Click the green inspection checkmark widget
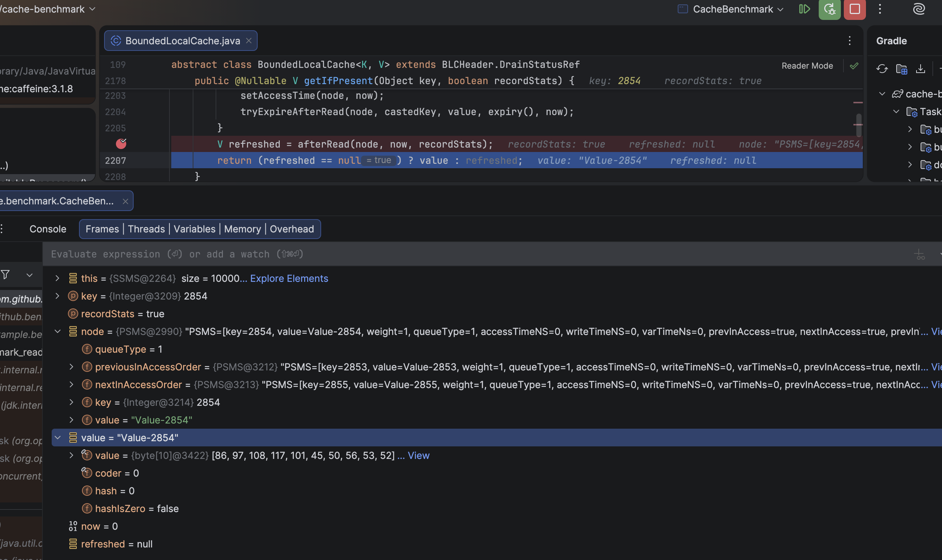The width and height of the screenshot is (942, 560). pos(854,66)
